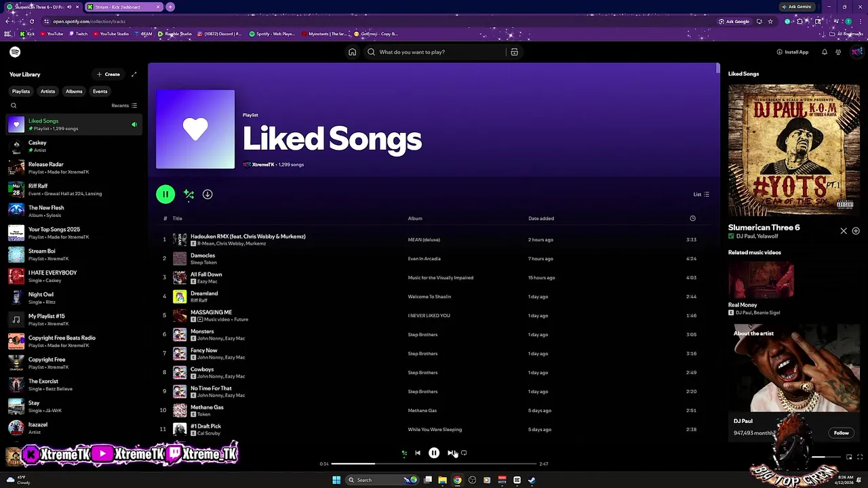Select the Artists filter chip

47,91
